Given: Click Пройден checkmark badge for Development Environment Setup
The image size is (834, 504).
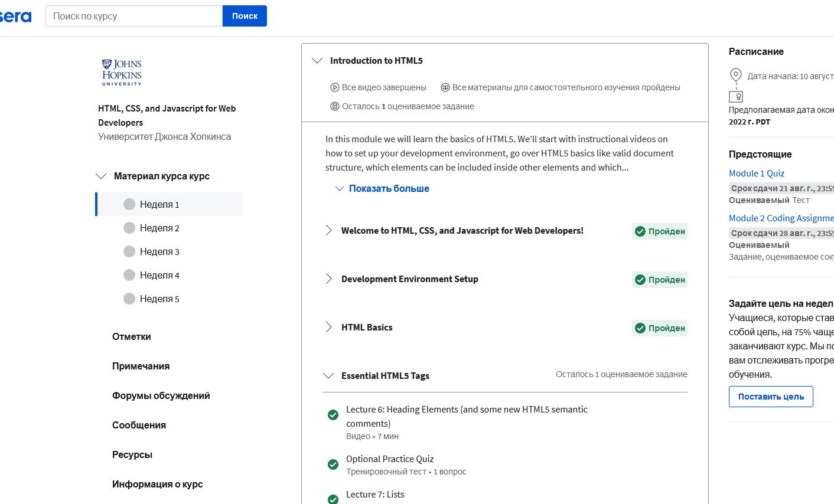Looking at the screenshot, I should (x=660, y=280).
